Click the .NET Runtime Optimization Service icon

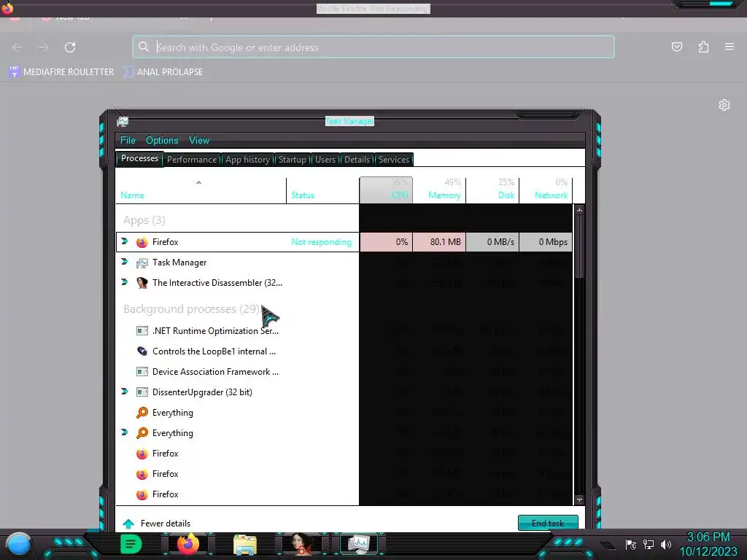142,330
